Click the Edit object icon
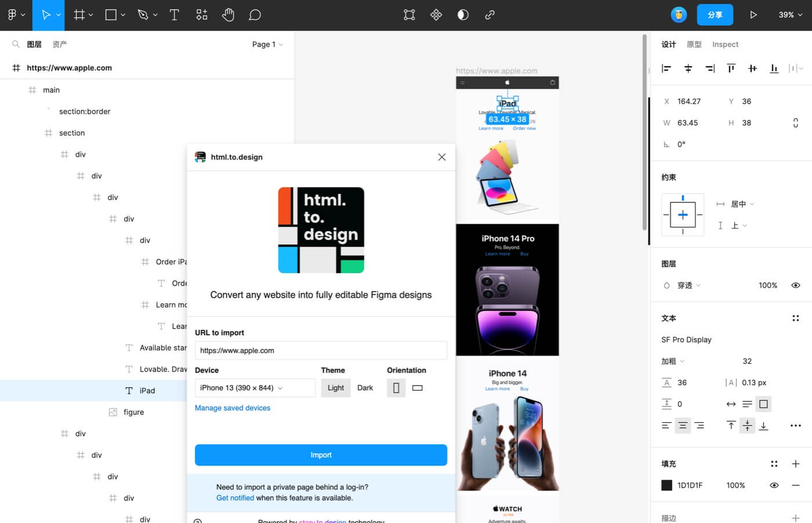The width and height of the screenshot is (812, 523). pyautogui.click(x=409, y=15)
